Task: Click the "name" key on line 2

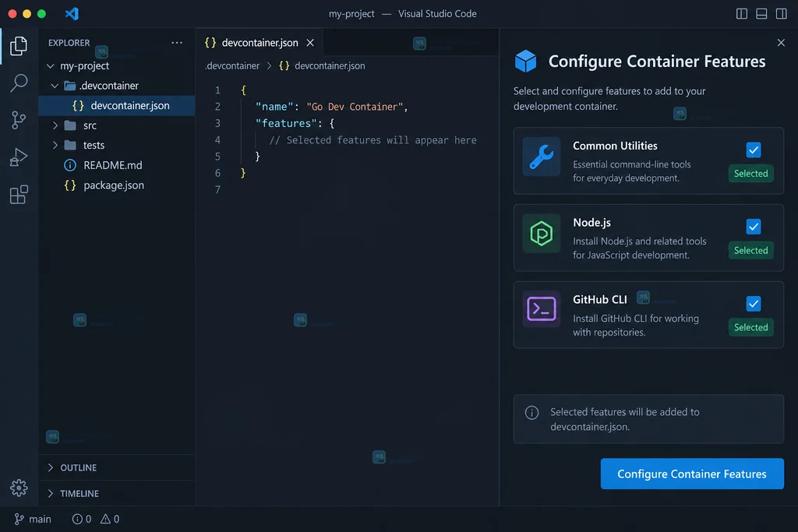Action: [x=274, y=107]
